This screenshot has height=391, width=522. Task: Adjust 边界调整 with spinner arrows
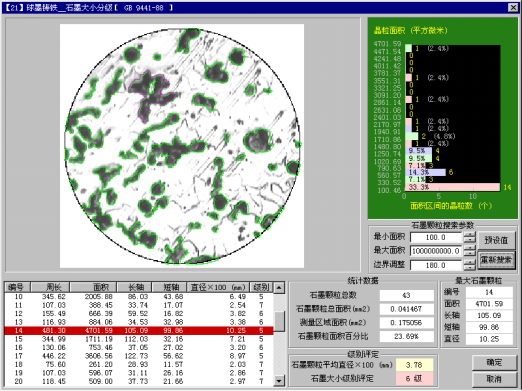469,265
